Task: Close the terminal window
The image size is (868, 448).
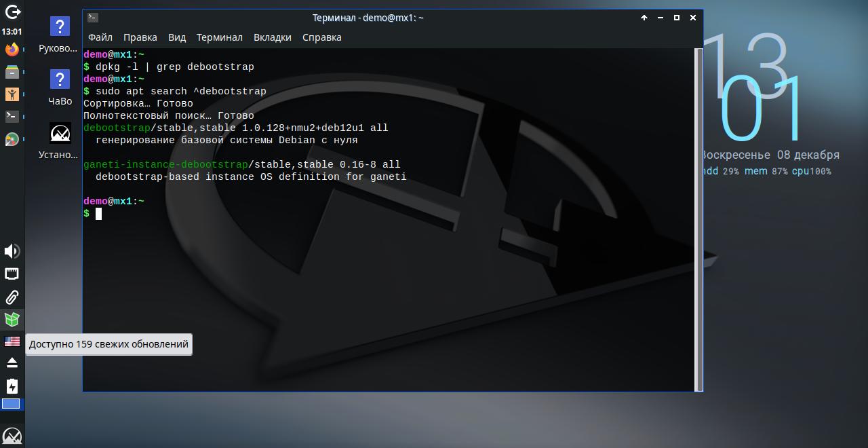Action: click(693, 18)
